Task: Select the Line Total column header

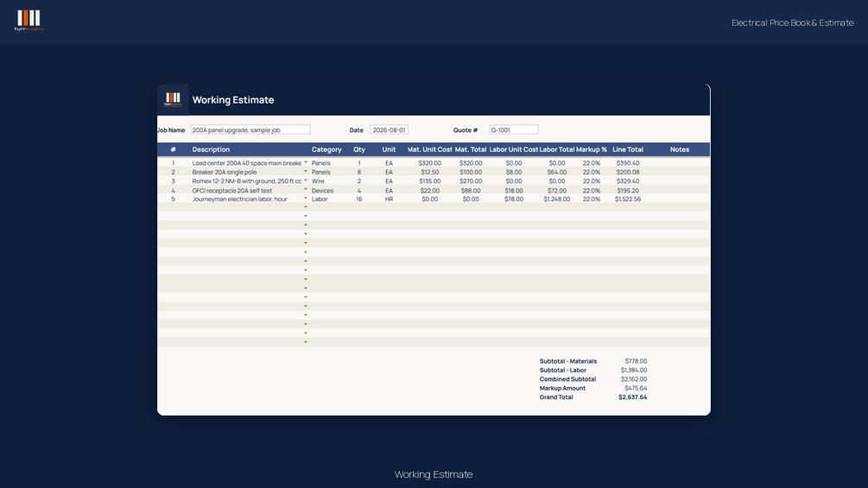Action: [x=628, y=149]
